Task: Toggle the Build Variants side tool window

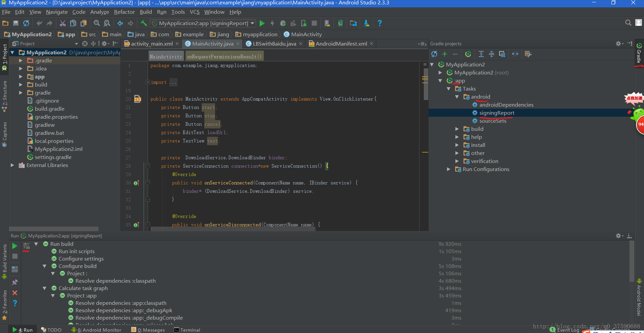Action: pyautogui.click(x=4, y=261)
